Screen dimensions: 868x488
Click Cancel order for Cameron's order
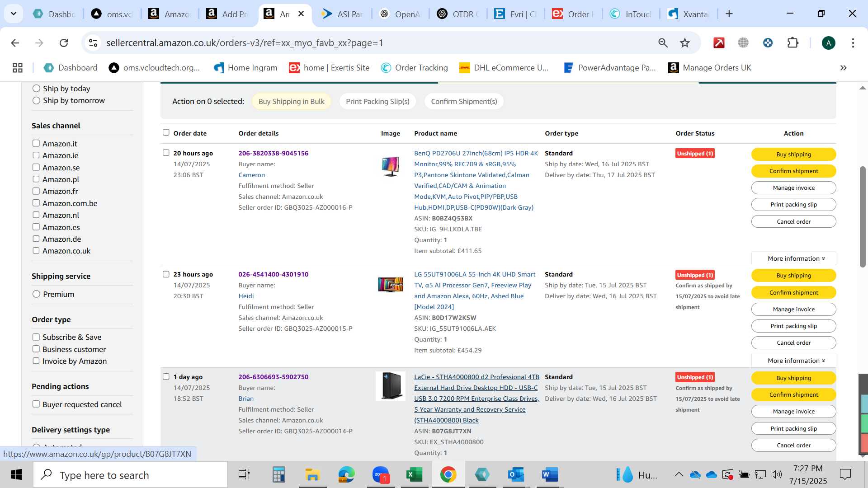pyautogui.click(x=793, y=221)
